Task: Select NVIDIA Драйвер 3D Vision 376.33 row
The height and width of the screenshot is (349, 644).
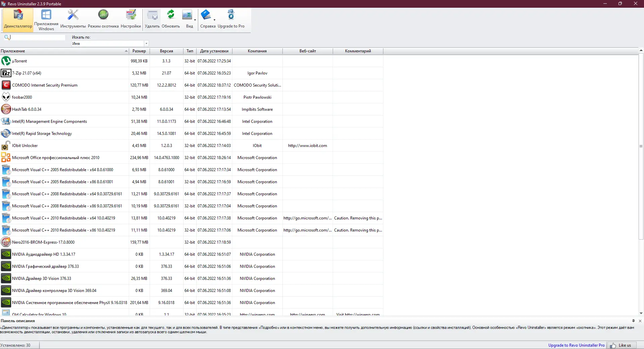Action: (x=192, y=279)
